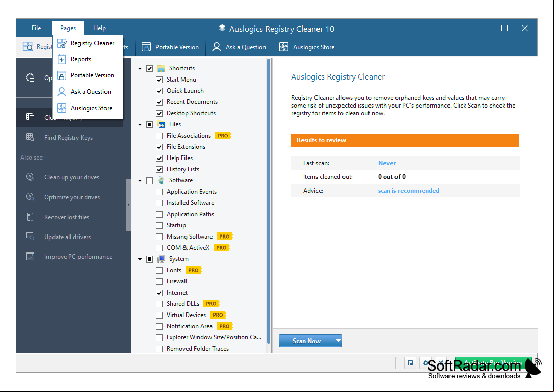Enable the Installed Software checkbox
This screenshot has height=392, width=554.
160,203
